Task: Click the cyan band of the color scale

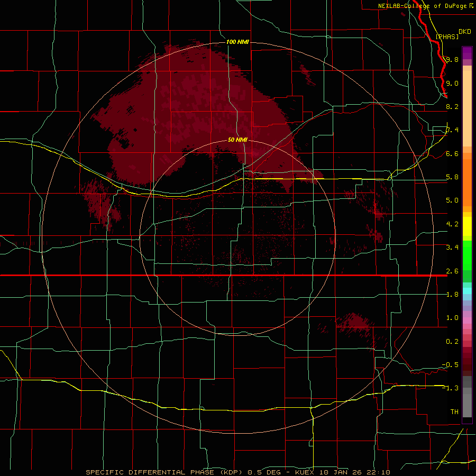Action: click(467, 291)
